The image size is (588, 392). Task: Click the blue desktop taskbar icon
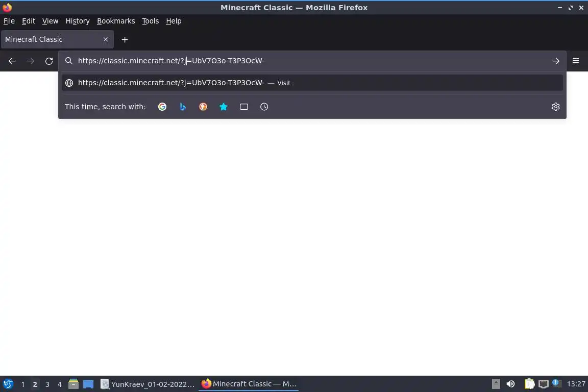click(x=88, y=384)
